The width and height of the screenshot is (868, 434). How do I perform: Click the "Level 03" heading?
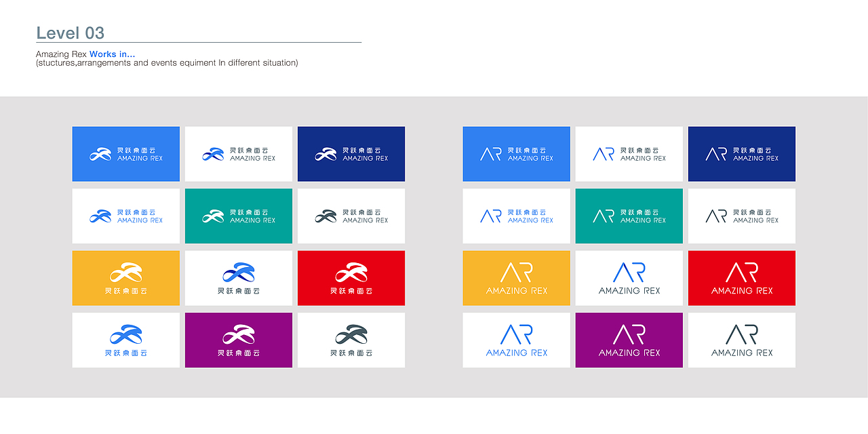point(71,33)
